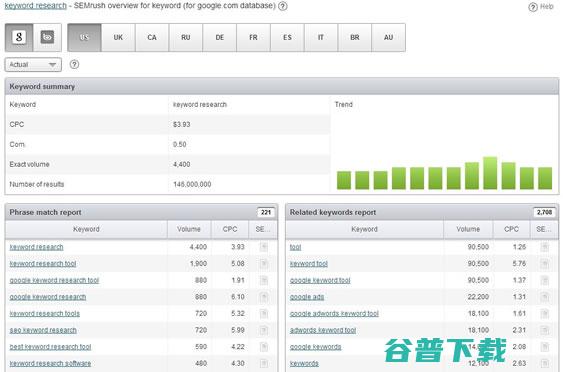
Task: Open the keyword research title link
Action: [36, 6]
